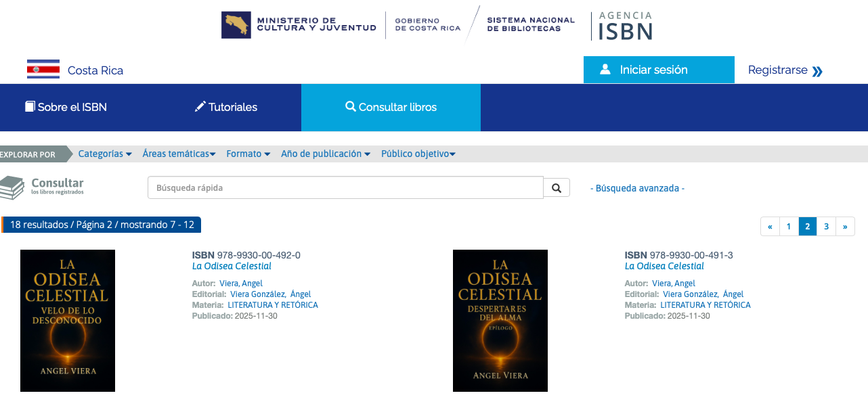Click the Agencia ISBN logo
This screenshot has width=868, height=406.
click(622, 26)
